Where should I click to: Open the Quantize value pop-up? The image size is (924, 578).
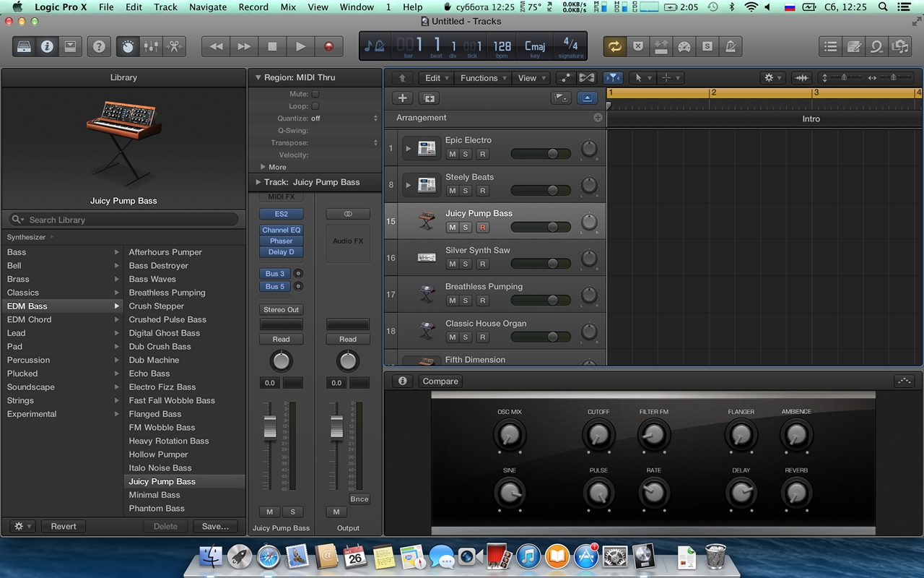(x=344, y=118)
